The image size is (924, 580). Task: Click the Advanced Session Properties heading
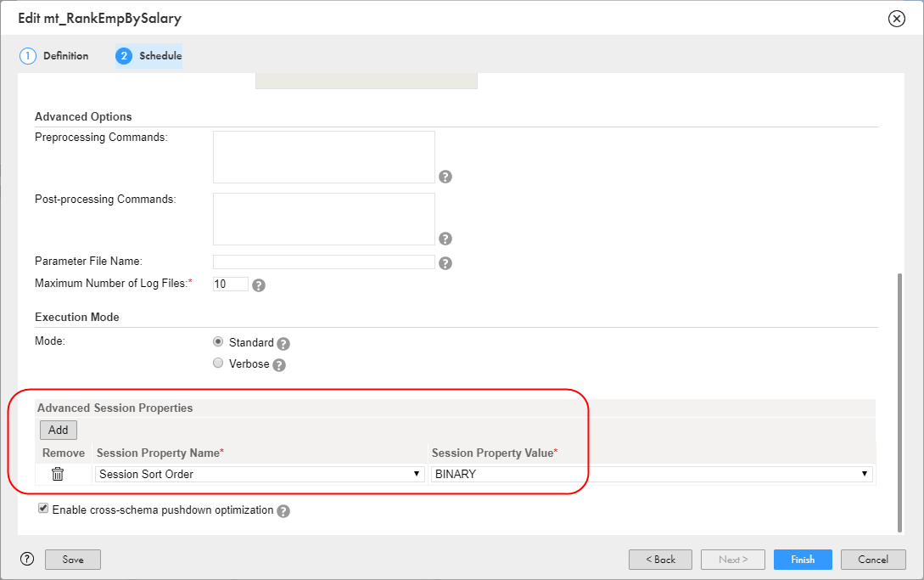click(115, 408)
